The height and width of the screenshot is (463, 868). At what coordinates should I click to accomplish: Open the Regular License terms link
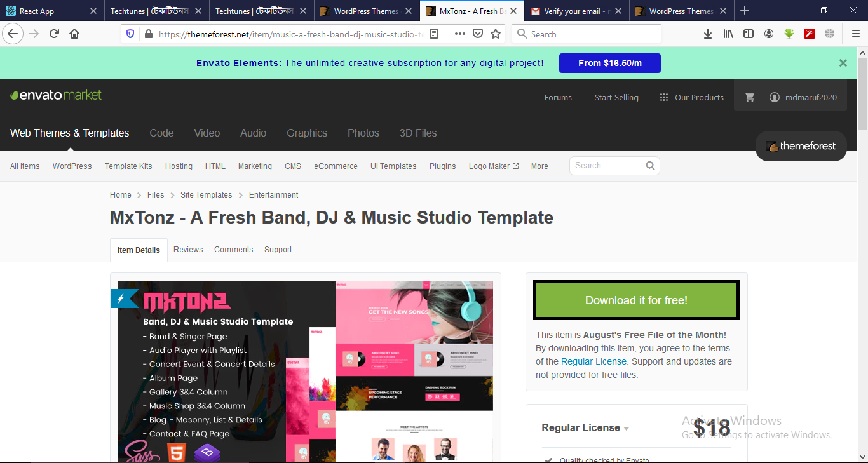[x=593, y=361]
